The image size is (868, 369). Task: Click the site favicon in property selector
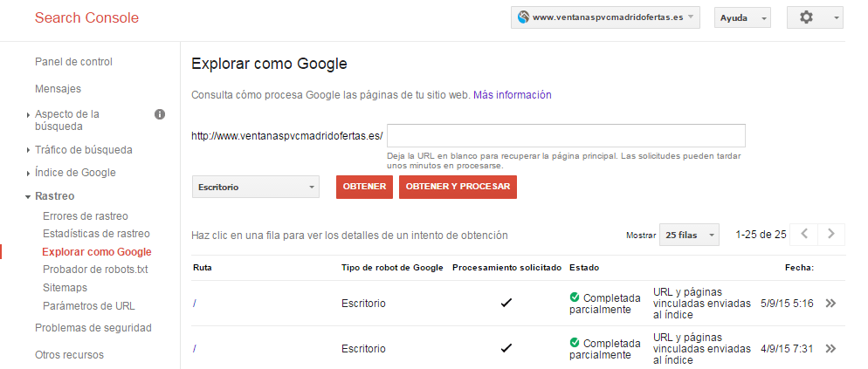523,17
